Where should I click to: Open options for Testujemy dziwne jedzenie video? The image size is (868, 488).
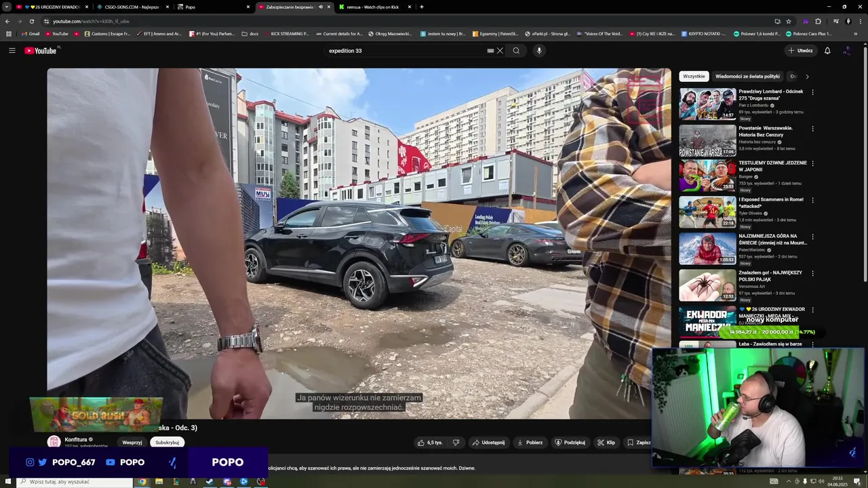pos(812,163)
